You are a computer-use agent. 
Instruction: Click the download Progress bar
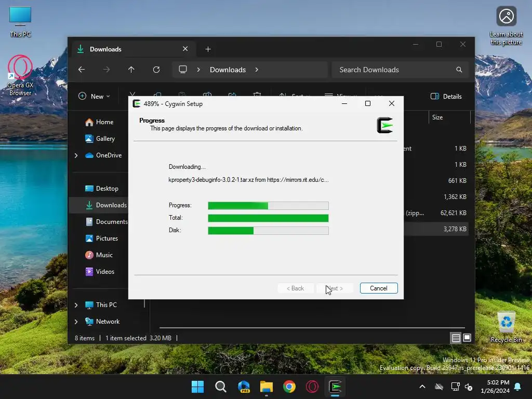tap(268, 206)
